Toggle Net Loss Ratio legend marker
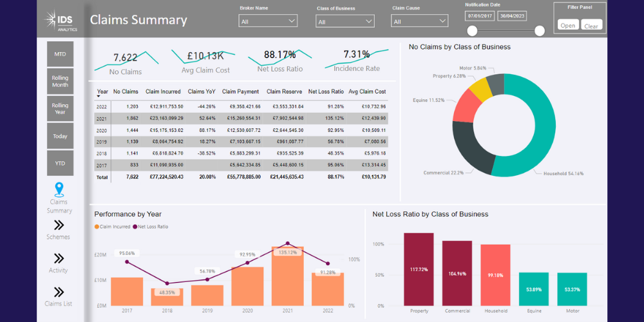Image resolution: width=644 pixels, height=322 pixels. point(135,227)
